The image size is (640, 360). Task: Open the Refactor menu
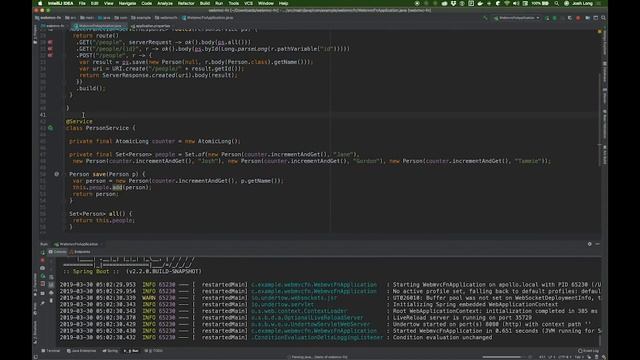pyautogui.click(x=186, y=3)
